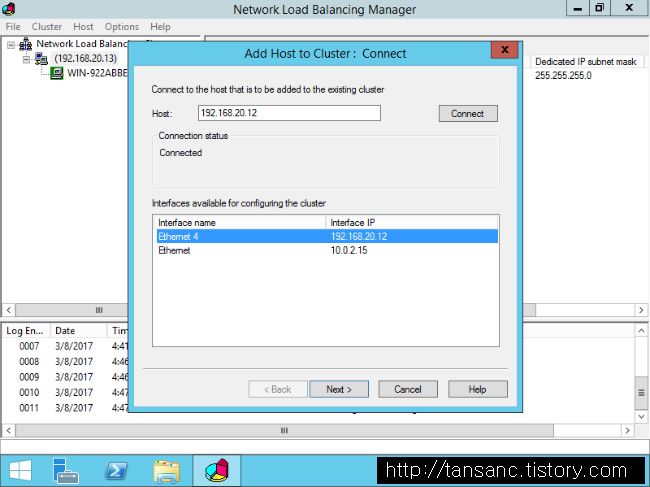Image resolution: width=650 pixels, height=487 pixels.
Task: Click the Network Load Balancing Clusters root icon
Action: 26,44
